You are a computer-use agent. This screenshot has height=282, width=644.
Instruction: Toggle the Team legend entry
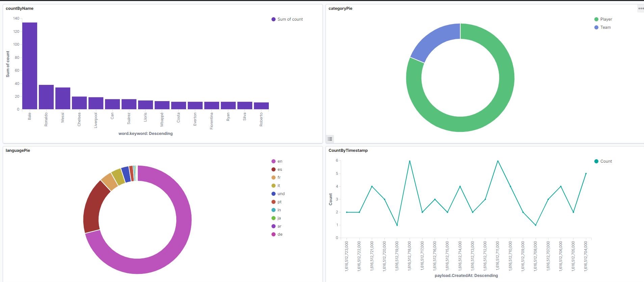tap(602, 27)
